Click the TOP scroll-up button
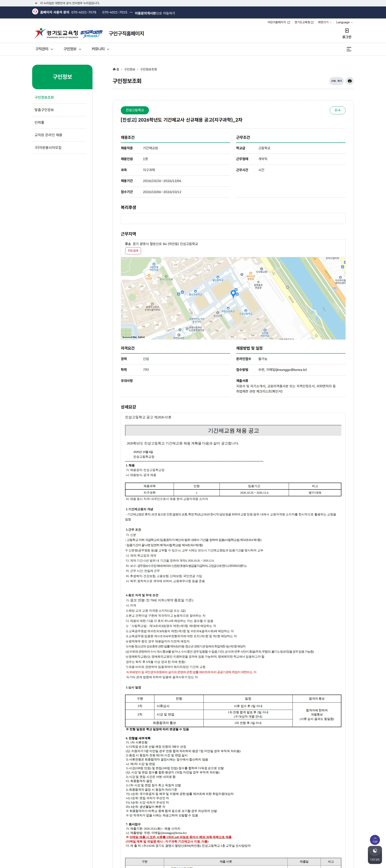Screen dimensions: 386x868 [375, 839]
